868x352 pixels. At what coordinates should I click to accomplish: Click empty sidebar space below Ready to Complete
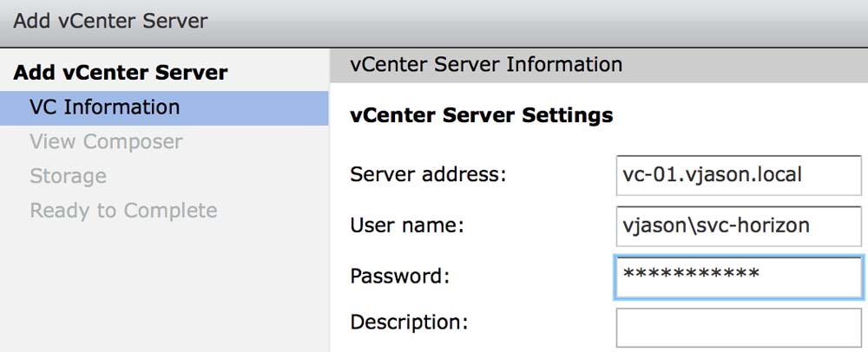click(165, 286)
